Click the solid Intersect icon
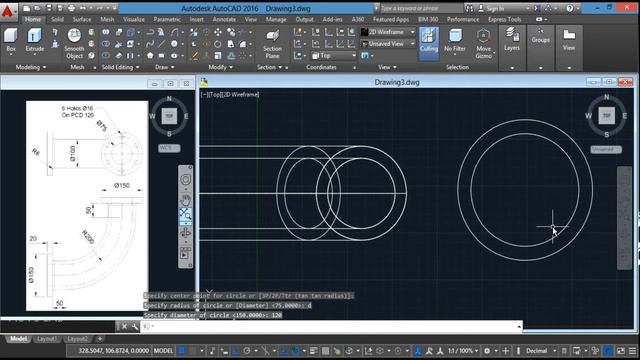640x360 pixels. pos(106,56)
